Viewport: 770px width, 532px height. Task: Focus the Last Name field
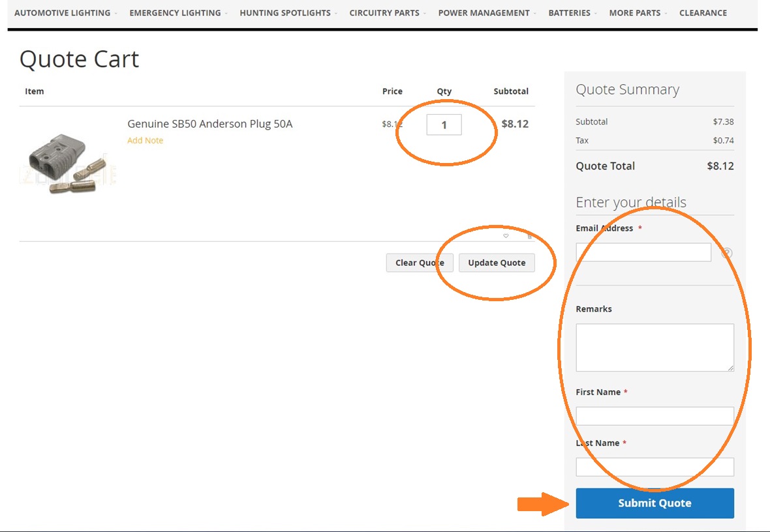pyautogui.click(x=654, y=467)
